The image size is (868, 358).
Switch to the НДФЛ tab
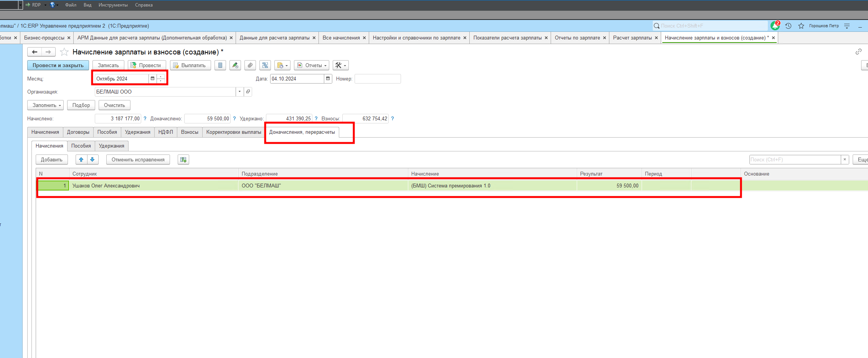pyautogui.click(x=165, y=132)
